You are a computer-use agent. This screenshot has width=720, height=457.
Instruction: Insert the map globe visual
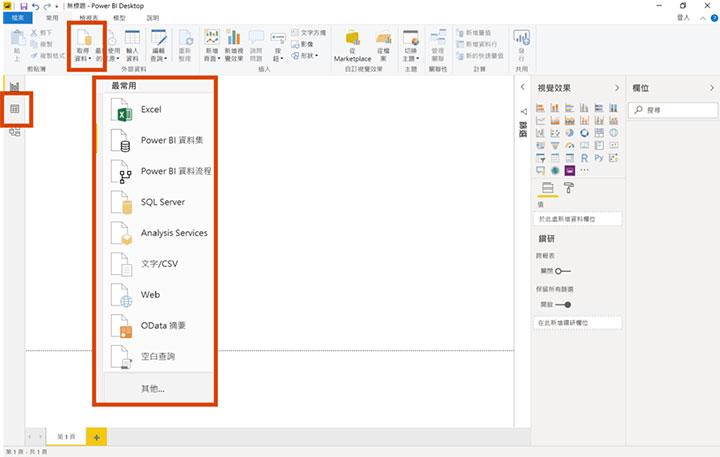613,133
